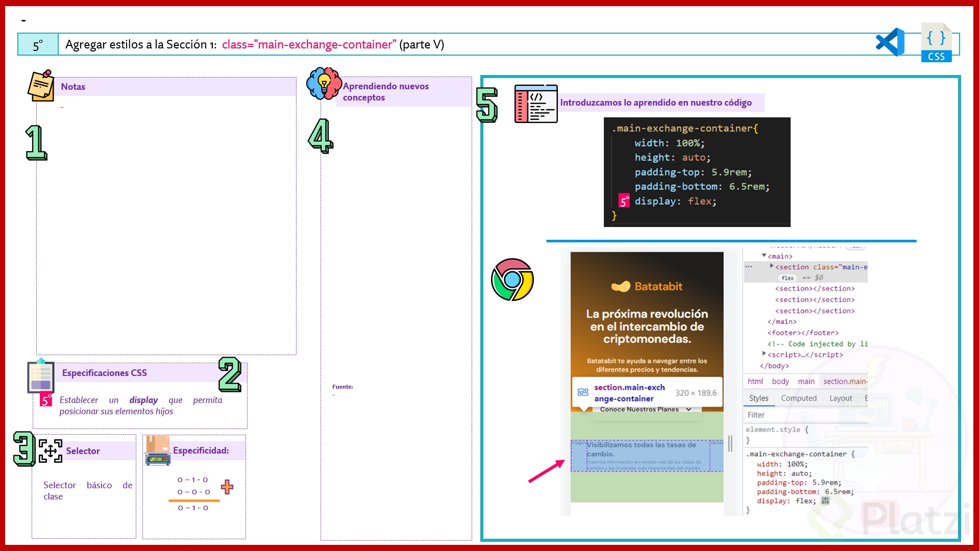Select the footer element row
The image size is (980, 551).
point(803,333)
